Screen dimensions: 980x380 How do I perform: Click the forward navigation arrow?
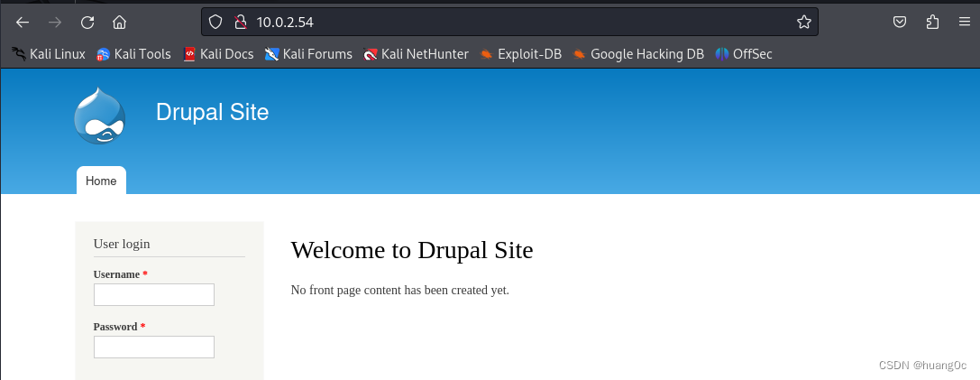[55, 23]
